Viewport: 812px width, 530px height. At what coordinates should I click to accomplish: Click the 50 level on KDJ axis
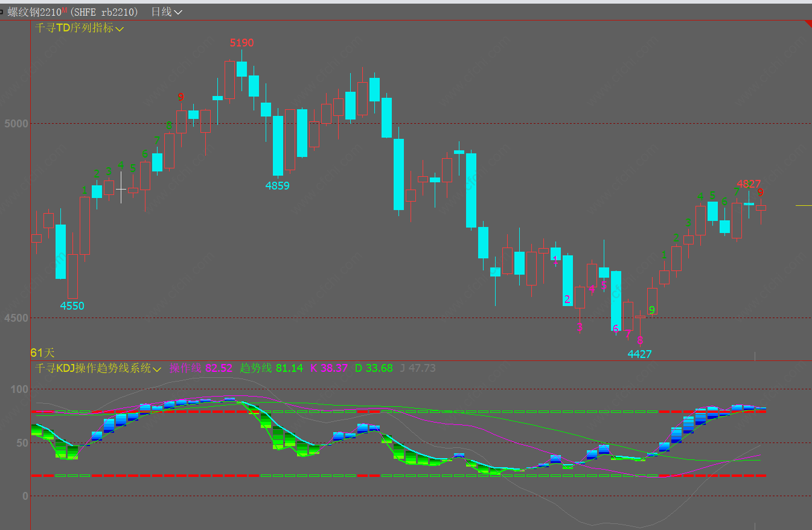click(x=22, y=443)
